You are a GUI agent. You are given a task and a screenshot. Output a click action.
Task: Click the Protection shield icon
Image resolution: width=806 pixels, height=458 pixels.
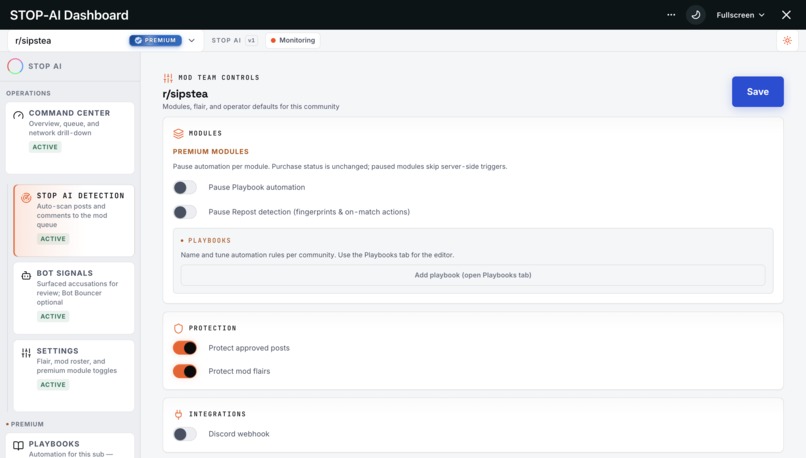(x=178, y=328)
